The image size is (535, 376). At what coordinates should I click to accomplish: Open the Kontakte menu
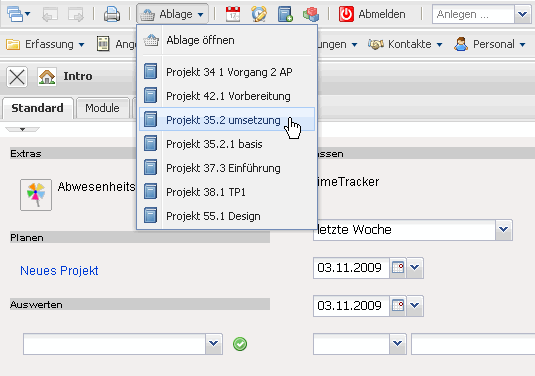[405, 44]
